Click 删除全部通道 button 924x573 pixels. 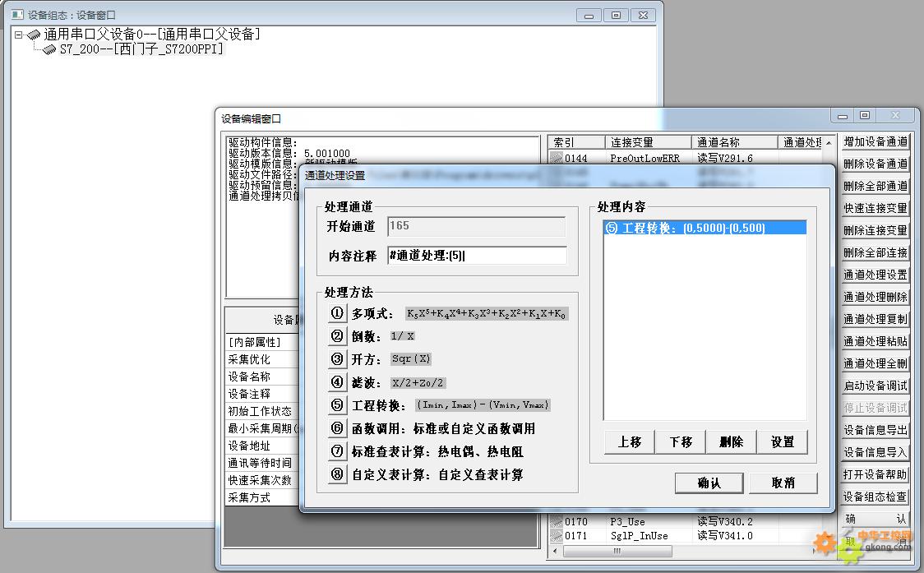click(x=875, y=187)
